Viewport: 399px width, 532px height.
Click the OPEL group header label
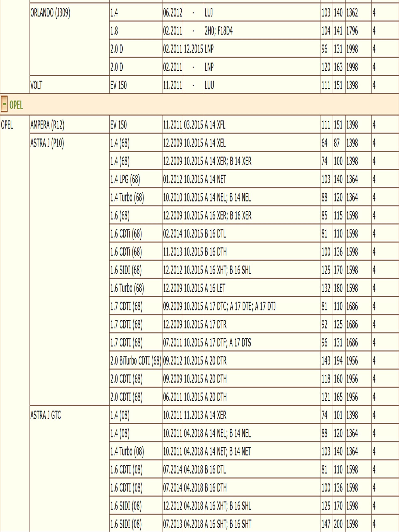(16, 105)
